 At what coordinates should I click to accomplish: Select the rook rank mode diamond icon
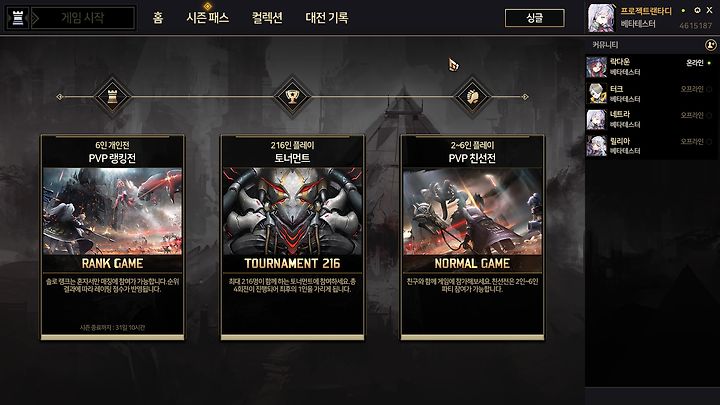112,97
